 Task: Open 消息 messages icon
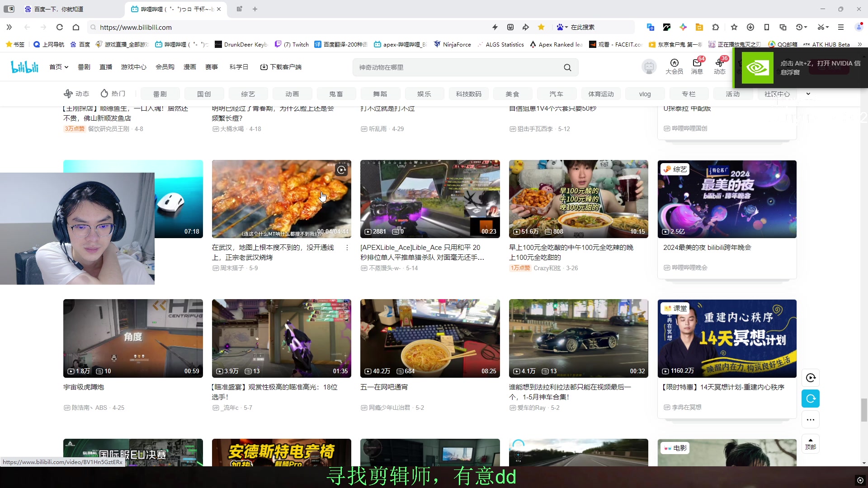pyautogui.click(x=697, y=66)
